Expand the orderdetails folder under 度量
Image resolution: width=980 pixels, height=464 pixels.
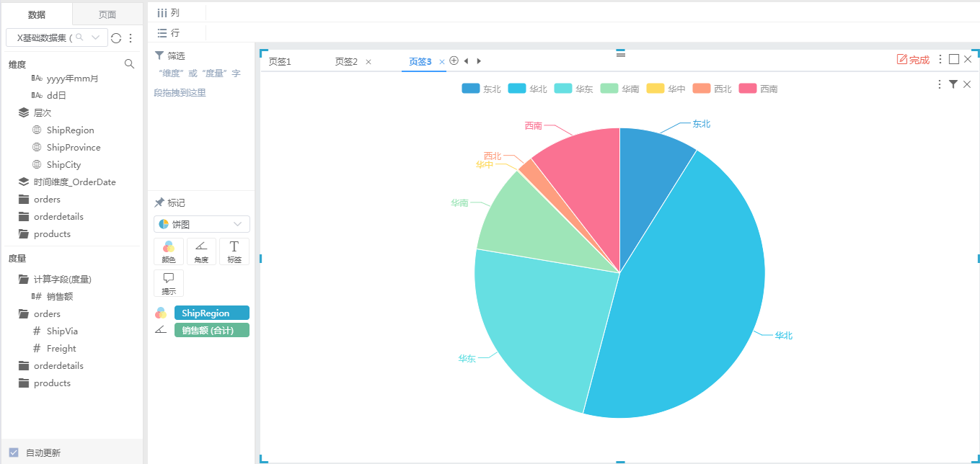pos(24,365)
